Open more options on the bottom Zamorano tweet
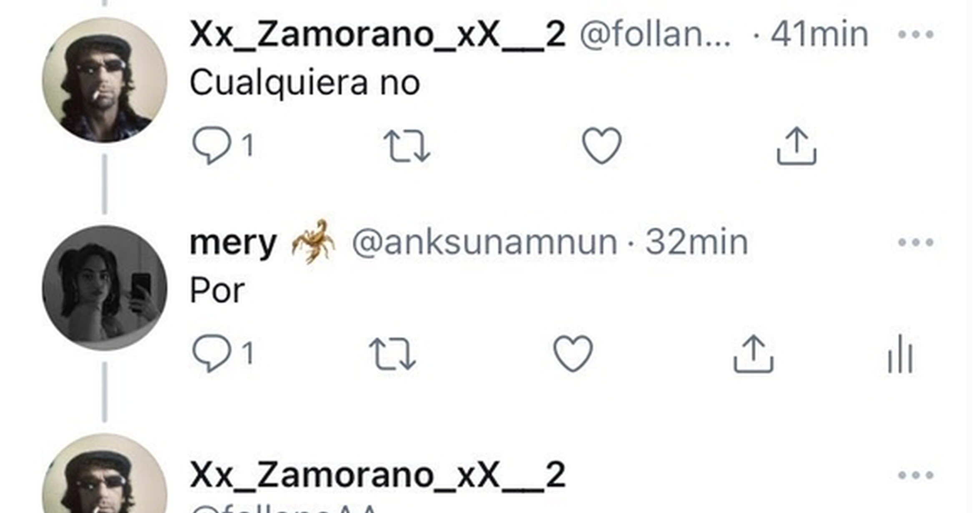The height and width of the screenshot is (513, 980). 916,475
